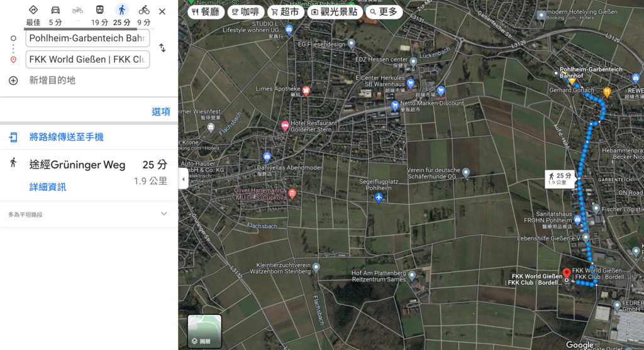
Task: Select the best travel mode option
Action: 33,11
